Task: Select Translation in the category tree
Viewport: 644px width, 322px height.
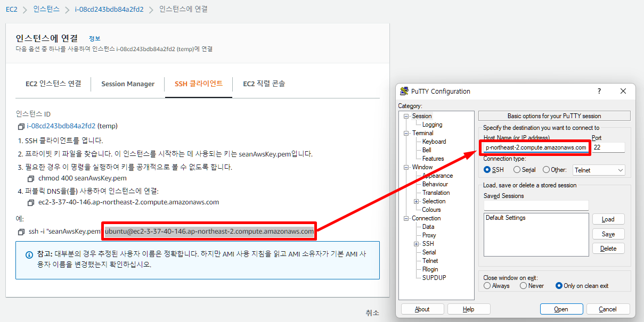Action: pyautogui.click(x=436, y=193)
